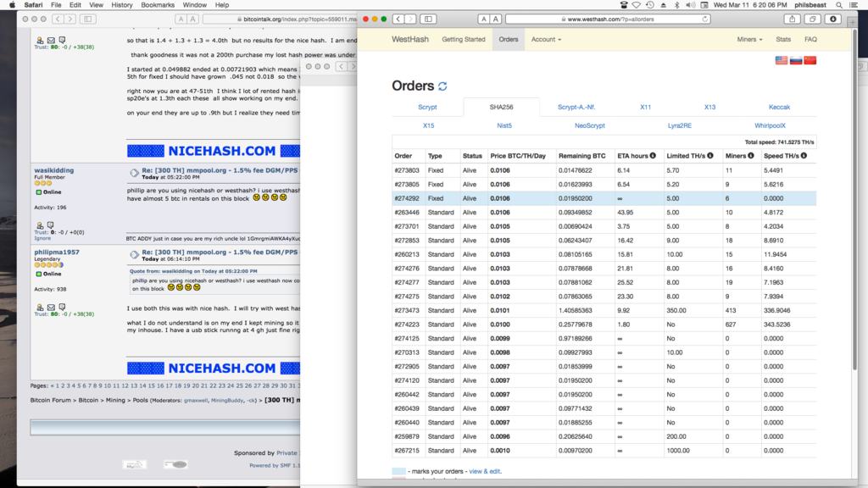Open the Mining breadcrumb link
This screenshot has width=868, height=488.
click(x=115, y=400)
